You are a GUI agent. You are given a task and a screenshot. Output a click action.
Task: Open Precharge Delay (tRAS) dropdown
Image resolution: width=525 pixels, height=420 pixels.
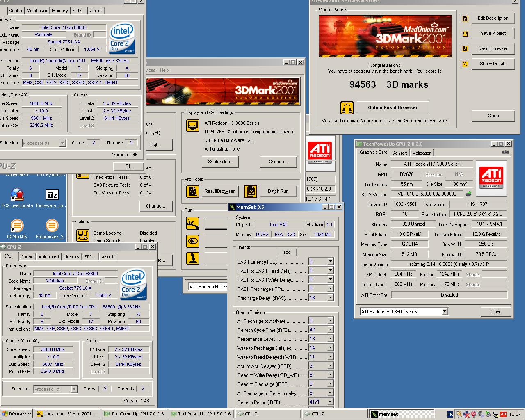tap(330, 298)
